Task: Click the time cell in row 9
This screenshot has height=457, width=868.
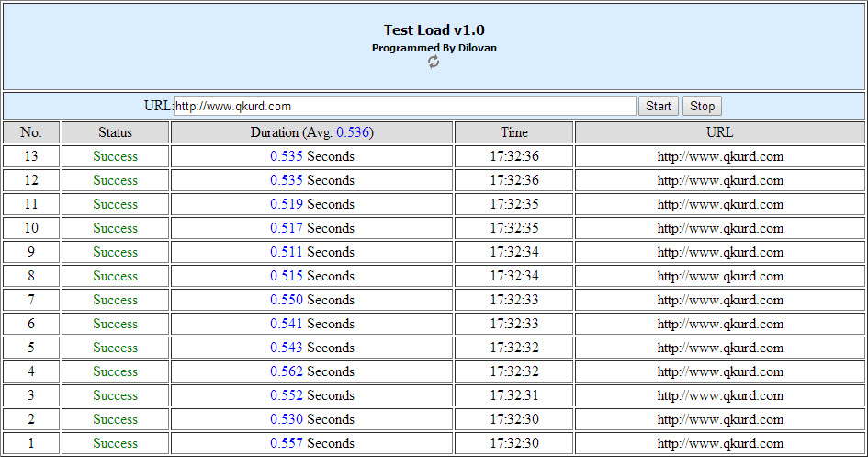Action: (x=513, y=252)
